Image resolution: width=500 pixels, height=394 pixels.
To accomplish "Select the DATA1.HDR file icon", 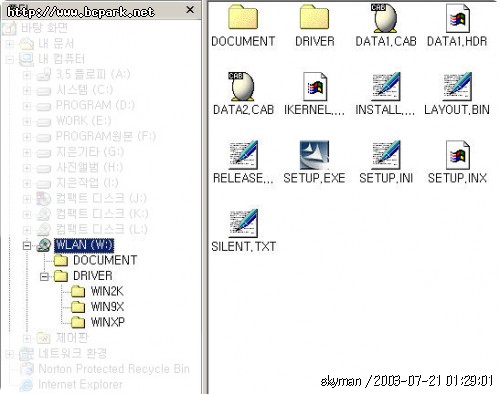I will tap(457, 18).
